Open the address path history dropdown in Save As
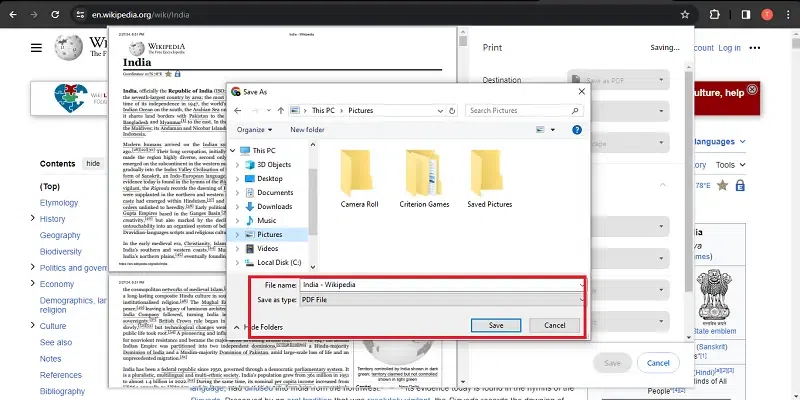 click(x=440, y=110)
